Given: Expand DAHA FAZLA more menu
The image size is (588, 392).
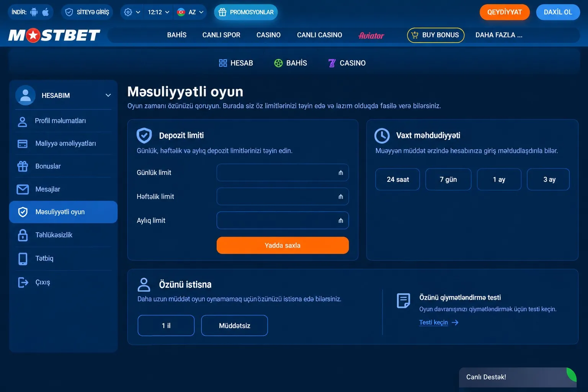Looking at the screenshot, I should click(x=499, y=35).
